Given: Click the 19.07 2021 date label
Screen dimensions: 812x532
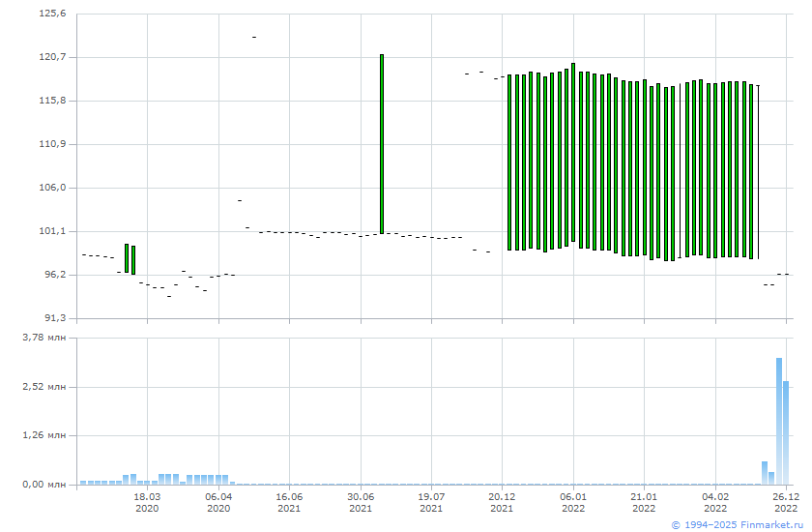Looking at the screenshot, I should point(431,502).
